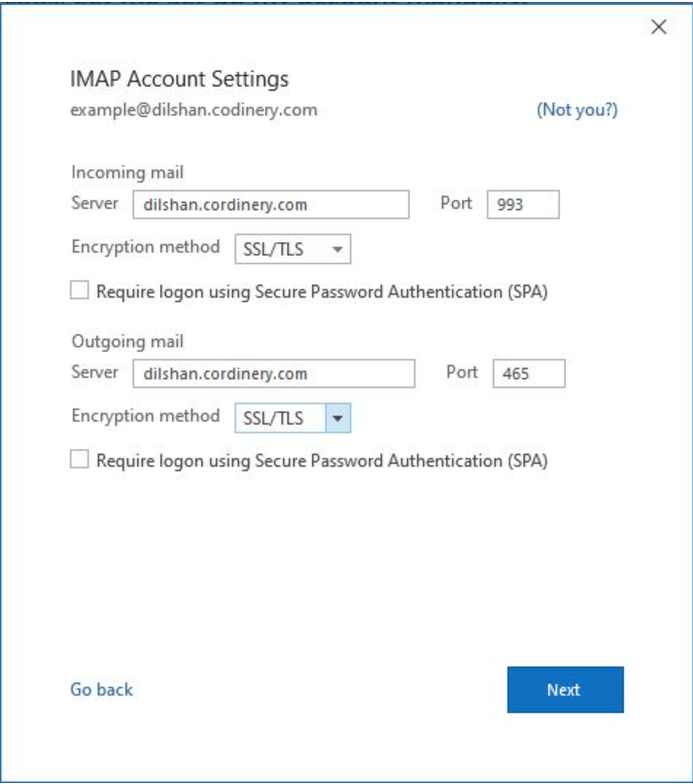Click the "IMAP Account Settings" heading

[180, 79]
